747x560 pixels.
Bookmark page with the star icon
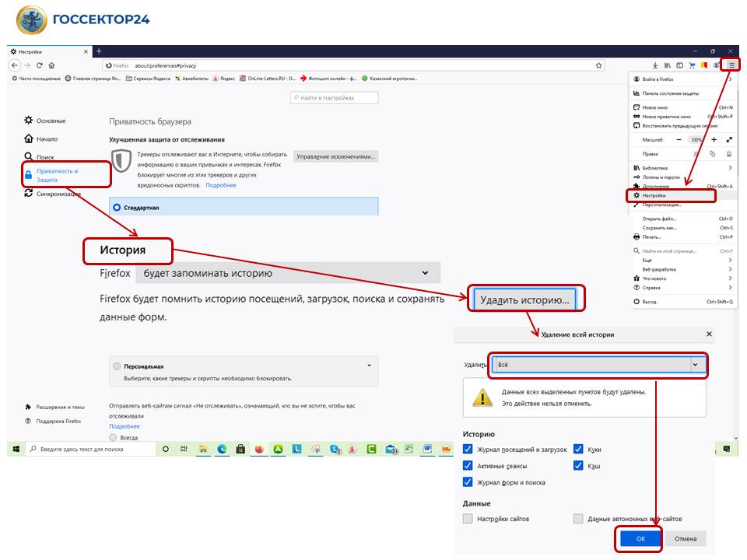[x=599, y=65]
